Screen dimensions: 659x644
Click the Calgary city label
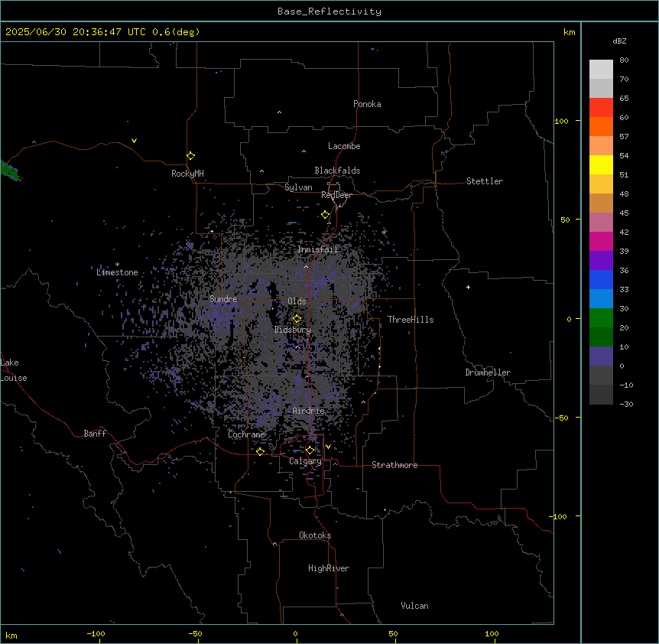(306, 461)
